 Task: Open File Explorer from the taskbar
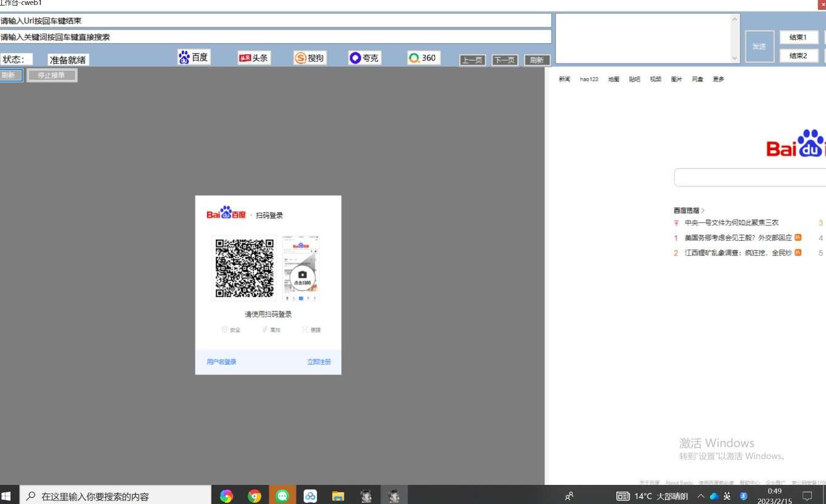tap(338, 495)
